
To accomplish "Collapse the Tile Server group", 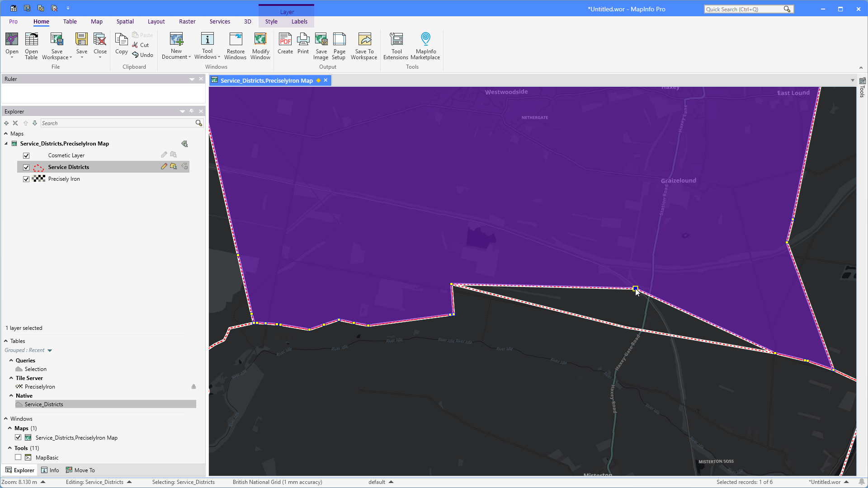I will point(11,378).
